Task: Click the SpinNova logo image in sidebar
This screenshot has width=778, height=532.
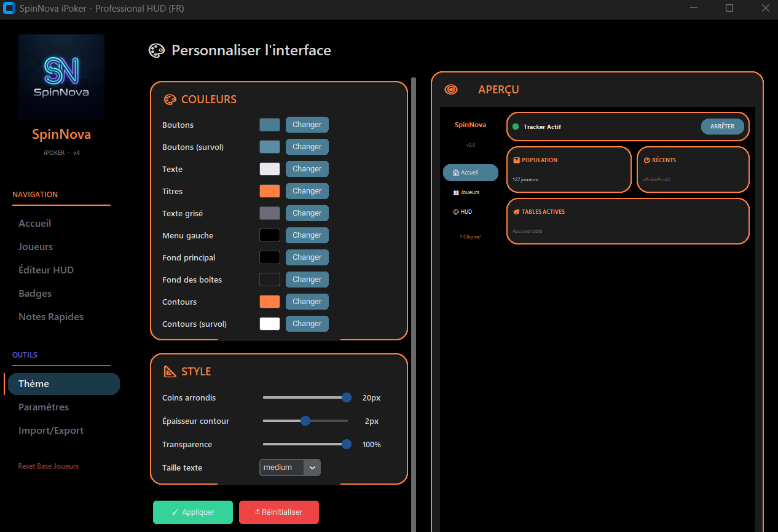Action: click(x=61, y=77)
